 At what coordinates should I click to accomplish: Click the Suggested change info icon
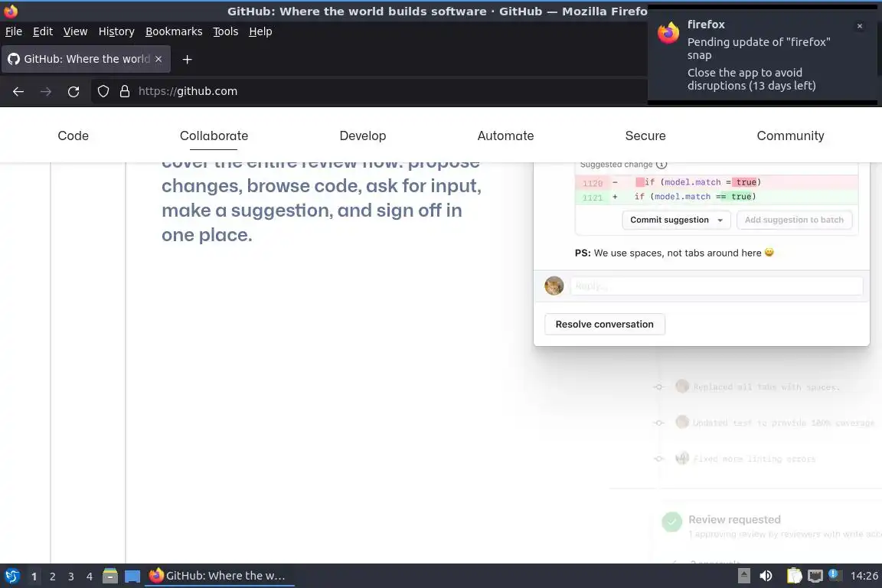661,165
